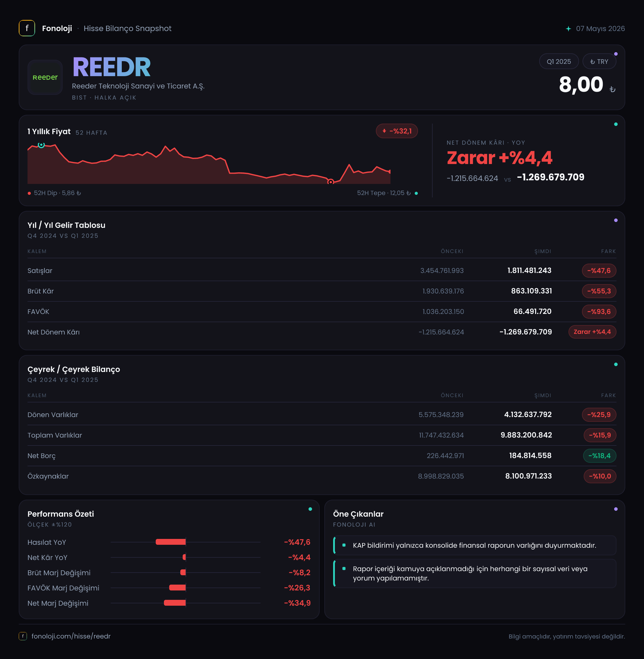This screenshot has height=659, width=644.
Task: Click the '52H Tepe · 12,05 ₺' label
Action: coord(384,193)
